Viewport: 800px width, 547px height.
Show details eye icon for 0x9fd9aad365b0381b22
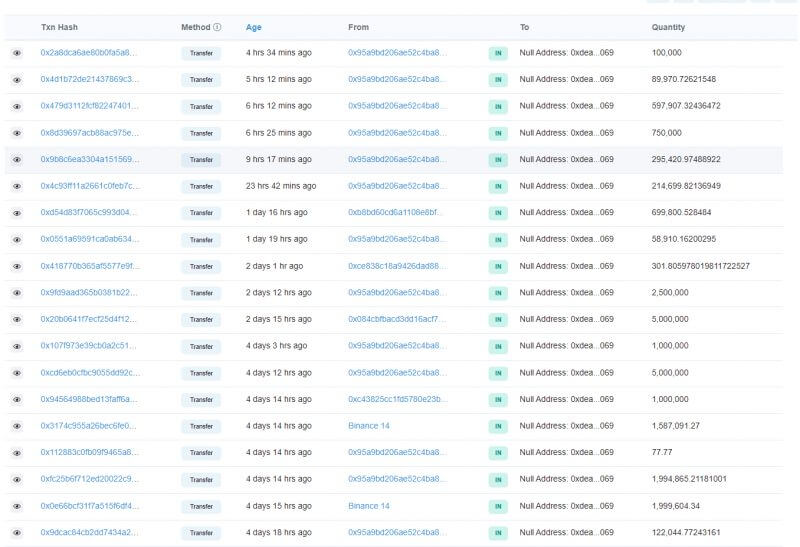tap(17, 293)
